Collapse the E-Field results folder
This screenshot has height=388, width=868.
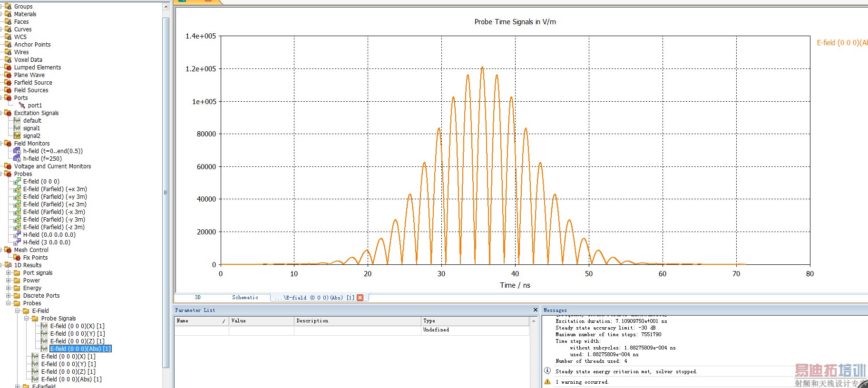pyautogui.click(x=18, y=311)
